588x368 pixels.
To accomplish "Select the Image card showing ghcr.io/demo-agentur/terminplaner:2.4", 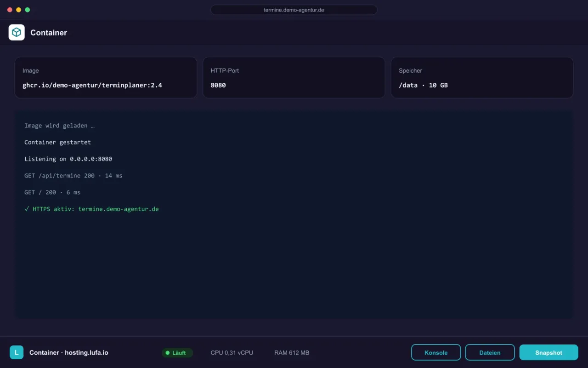I will [106, 77].
